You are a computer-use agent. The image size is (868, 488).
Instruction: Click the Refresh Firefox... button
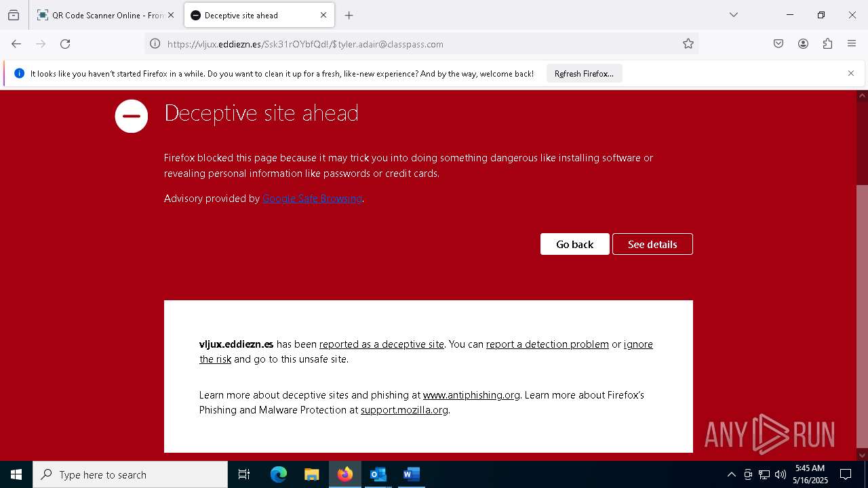[584, 74]
